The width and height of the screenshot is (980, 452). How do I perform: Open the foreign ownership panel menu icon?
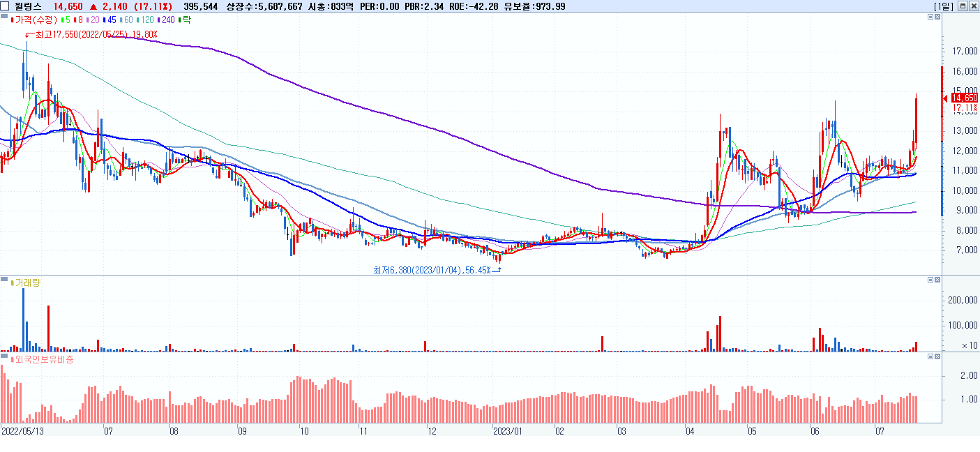coord(4,356)
